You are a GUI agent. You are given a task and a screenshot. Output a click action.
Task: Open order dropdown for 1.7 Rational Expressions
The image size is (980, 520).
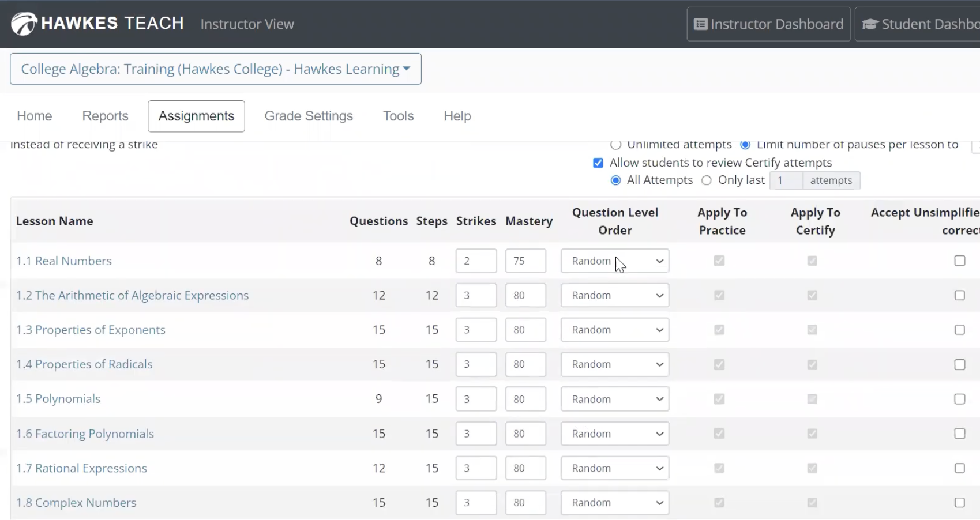pos(615,468)
